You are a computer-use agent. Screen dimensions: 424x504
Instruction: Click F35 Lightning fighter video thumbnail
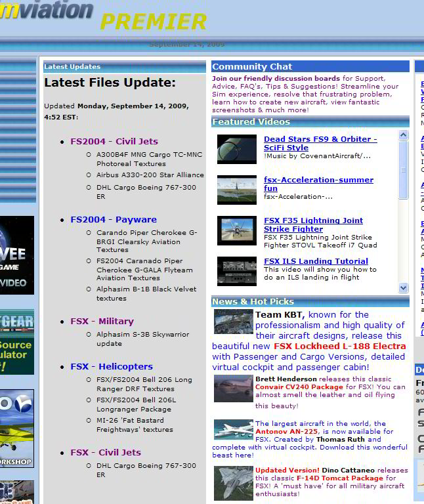pyautogui.click(x=236, y=230)
